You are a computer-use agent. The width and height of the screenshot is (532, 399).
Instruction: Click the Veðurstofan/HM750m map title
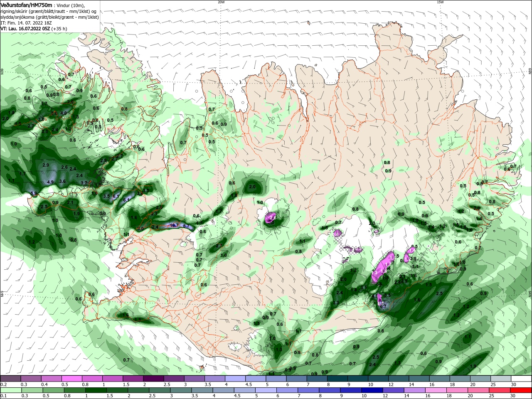[x=26, y=5]
